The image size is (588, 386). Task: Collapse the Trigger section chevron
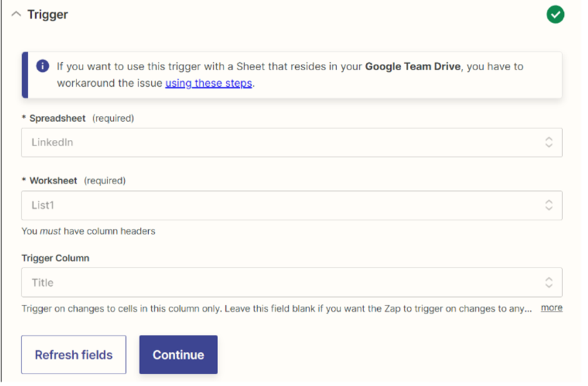coord(16,14)
